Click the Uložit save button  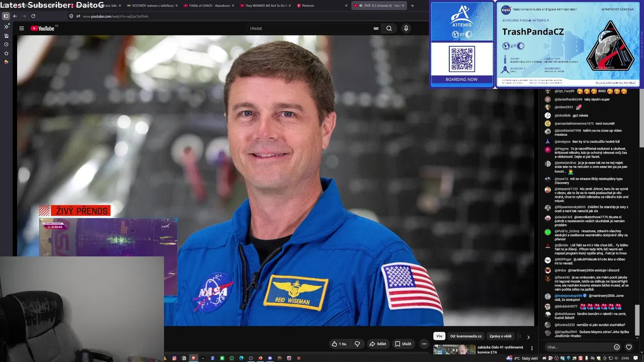(x=403, y=344)
